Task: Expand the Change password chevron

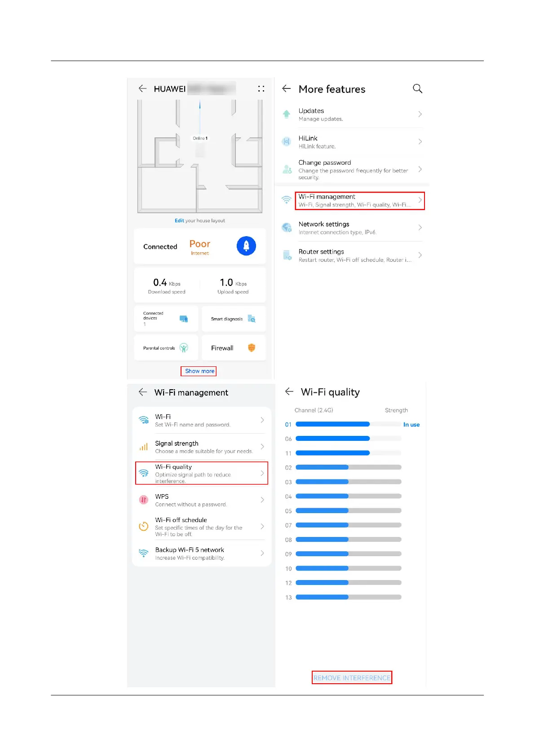Action: pyautogui.click(x=420, y=169)
